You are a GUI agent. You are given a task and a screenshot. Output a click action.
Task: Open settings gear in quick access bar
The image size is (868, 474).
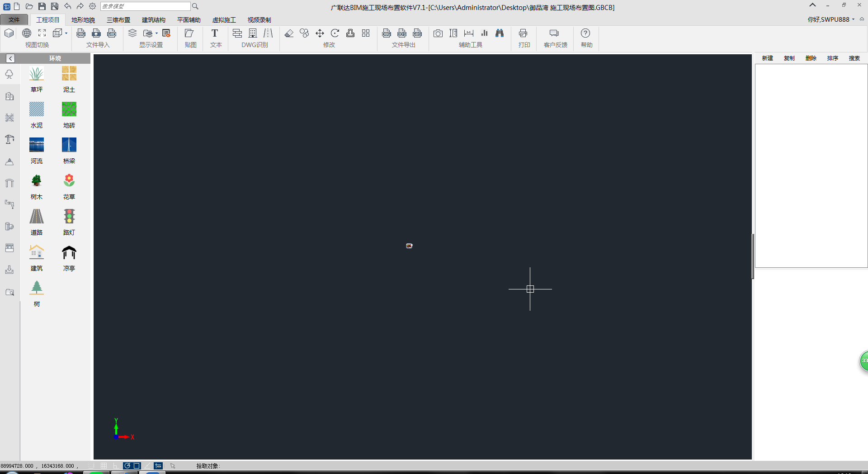pyautogui.click(x=92, y=6)
